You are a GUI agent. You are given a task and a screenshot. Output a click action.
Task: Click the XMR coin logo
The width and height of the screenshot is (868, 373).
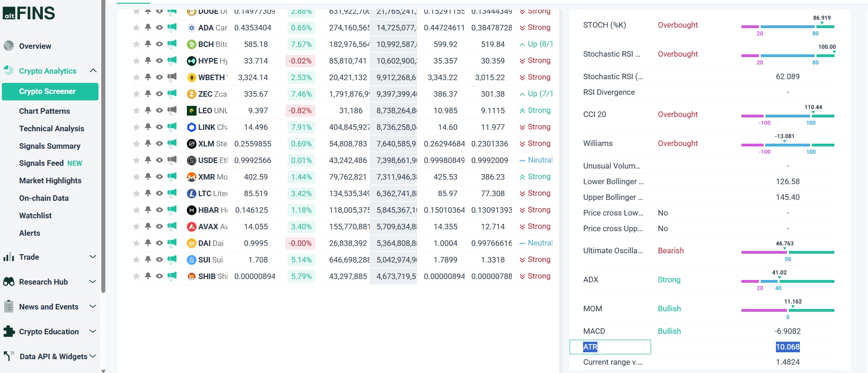coord(191,177)
